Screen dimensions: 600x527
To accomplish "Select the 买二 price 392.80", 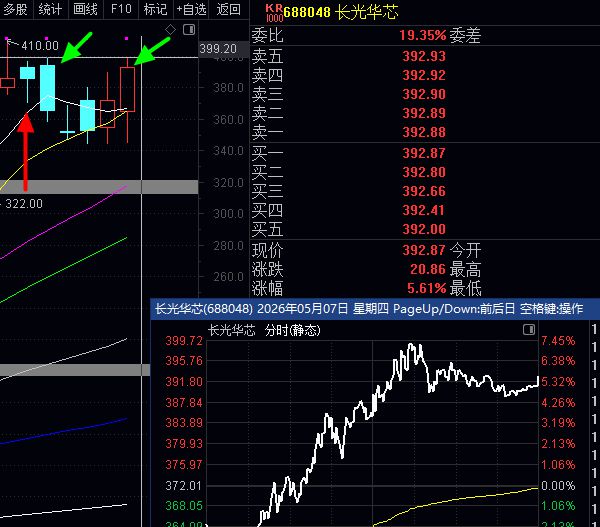I will point(424,172).
